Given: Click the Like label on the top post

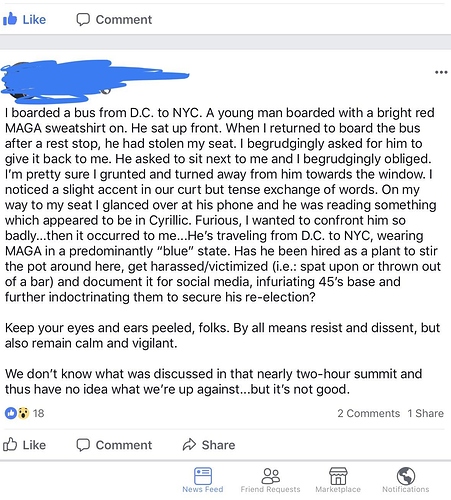Looking at the screenshot, I should (34, 19).
